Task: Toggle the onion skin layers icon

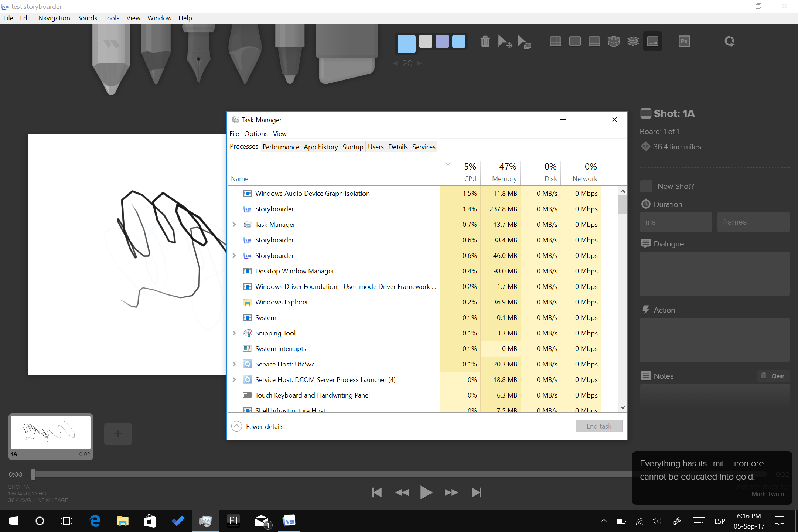Action: pos(633,41)
